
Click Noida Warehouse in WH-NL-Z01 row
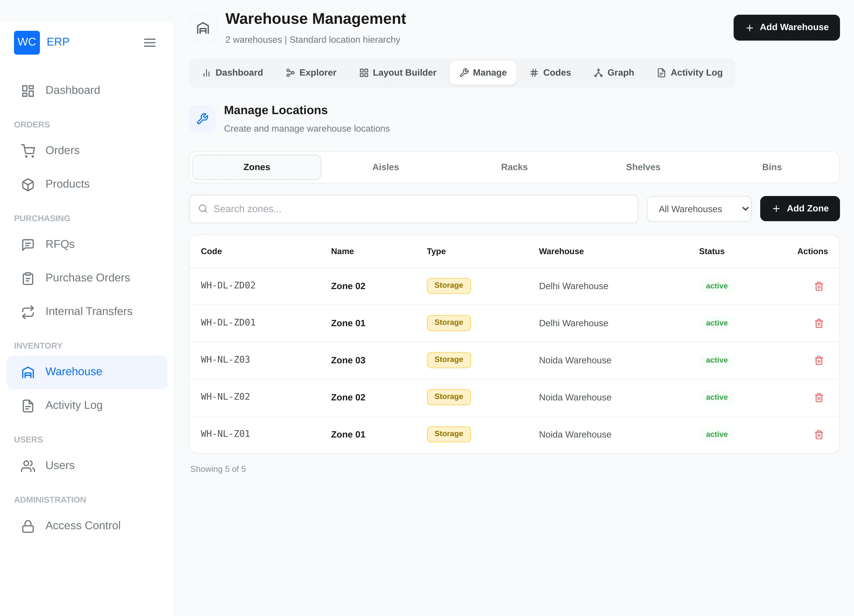[575, 434]
